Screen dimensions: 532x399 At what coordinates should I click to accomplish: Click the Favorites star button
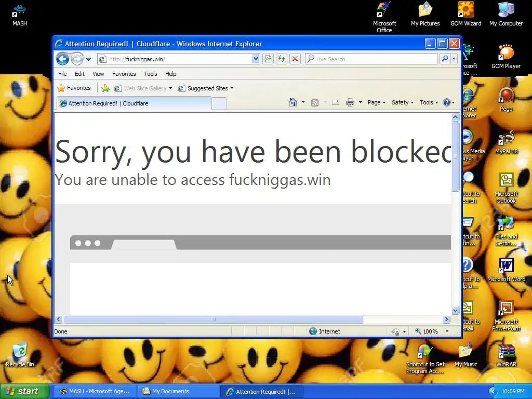click(74, 88)
